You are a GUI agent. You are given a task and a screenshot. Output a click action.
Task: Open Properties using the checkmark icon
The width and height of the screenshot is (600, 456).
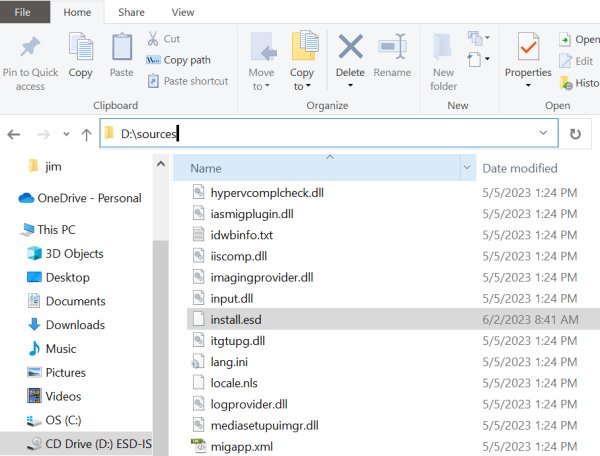pos(528,48)
